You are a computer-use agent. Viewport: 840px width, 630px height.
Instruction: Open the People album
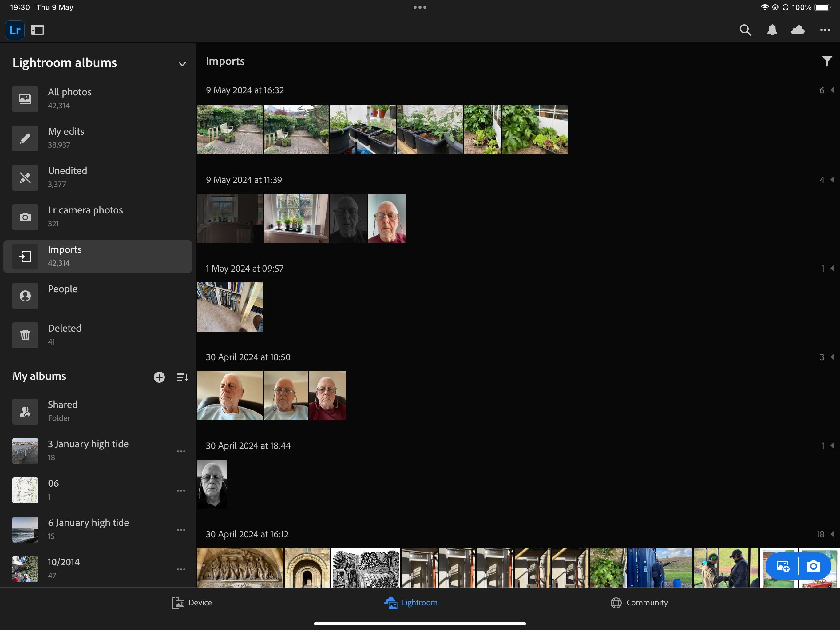click(63, 295)
